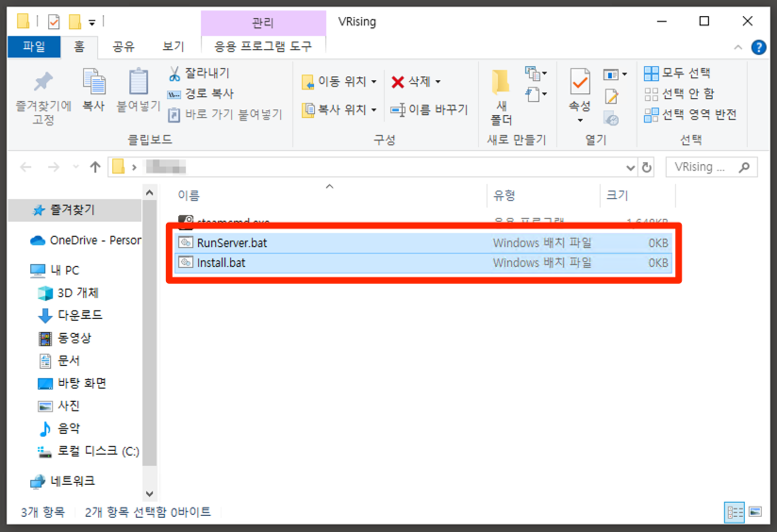Viewport: 777px width, 532px height.
Task: Refresh the folder view
Action: (x=647, y=168)
